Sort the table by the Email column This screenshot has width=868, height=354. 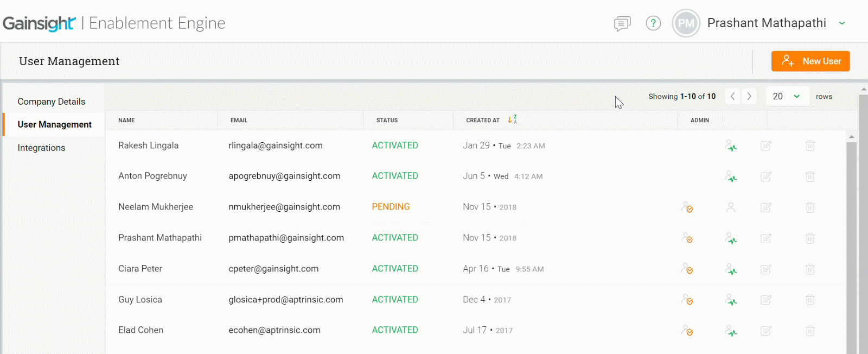239,120
